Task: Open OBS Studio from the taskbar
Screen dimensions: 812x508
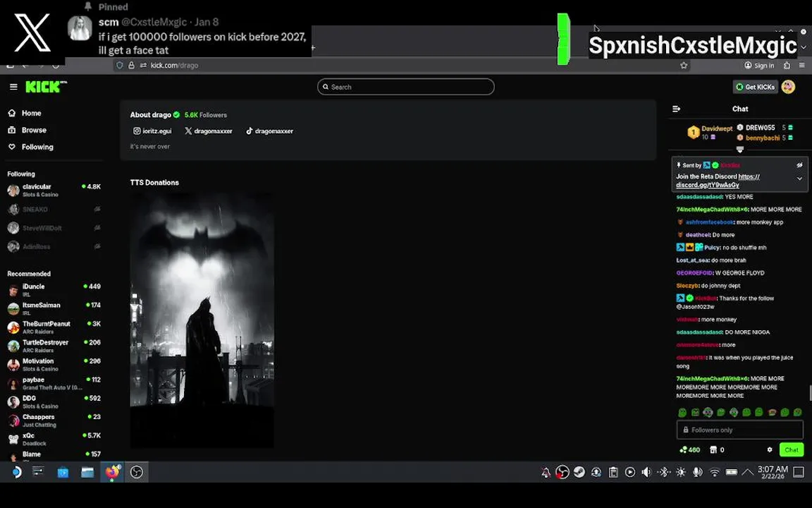Action: (x=136, y=472)
